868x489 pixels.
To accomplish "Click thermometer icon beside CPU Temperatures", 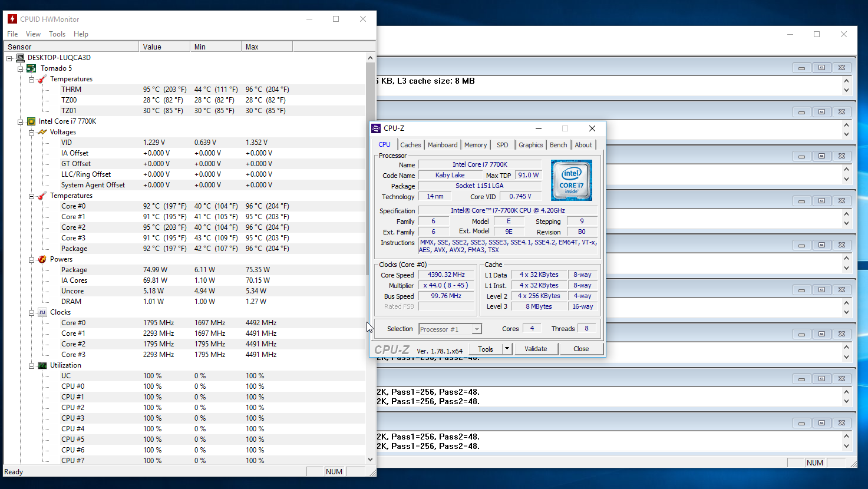I will [42, 196].
